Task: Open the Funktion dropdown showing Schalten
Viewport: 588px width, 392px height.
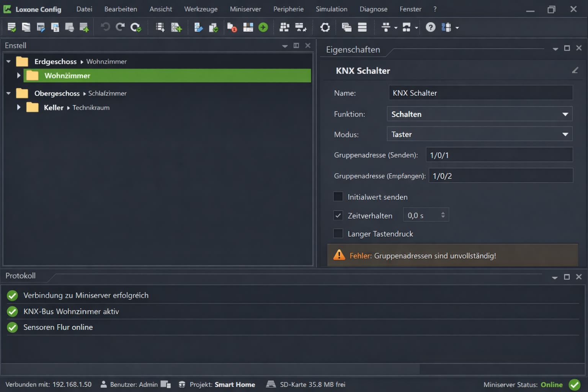Action: click(x=480, y=114)
